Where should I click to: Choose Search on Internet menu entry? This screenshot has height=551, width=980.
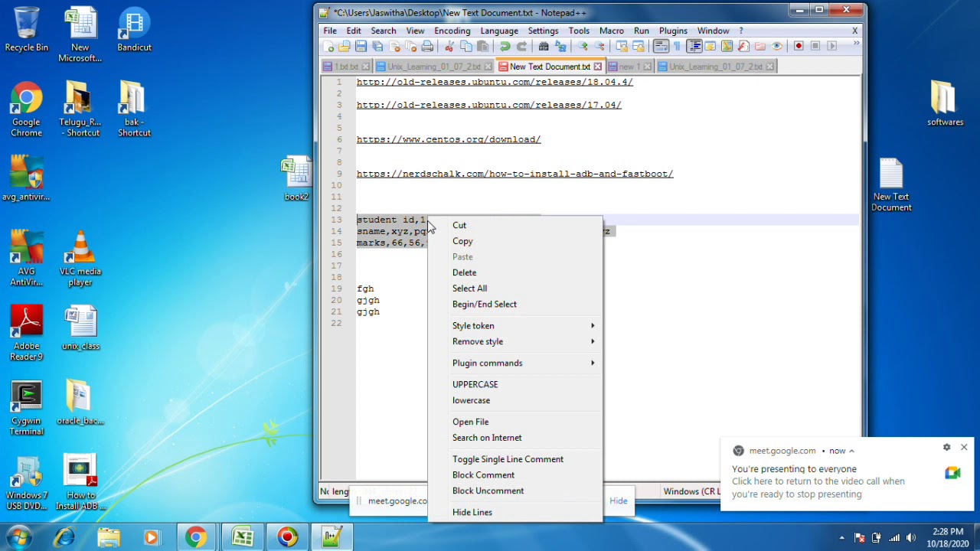tap(487, 438)
